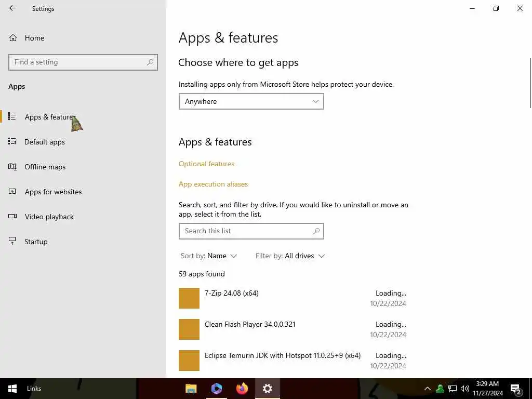Click the Links toolbar on taskbar

click(x=34, y=389)
